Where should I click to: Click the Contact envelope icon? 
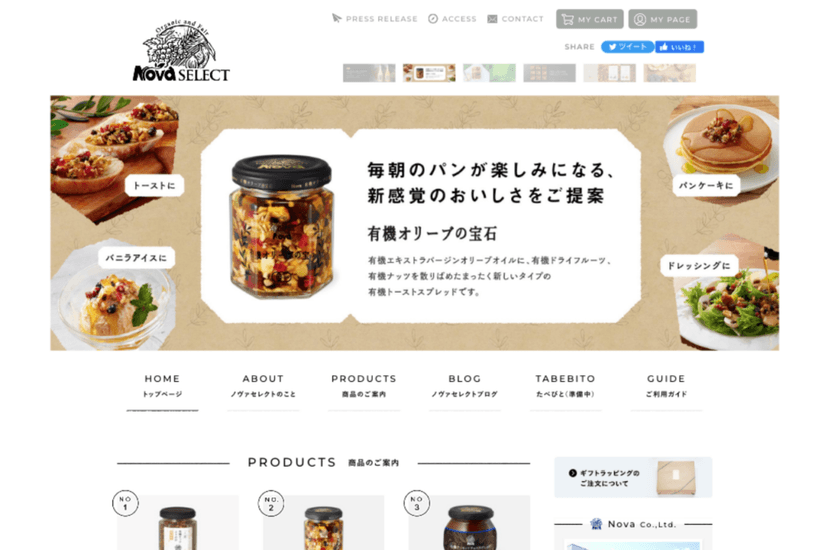click(x=492, y=19)
